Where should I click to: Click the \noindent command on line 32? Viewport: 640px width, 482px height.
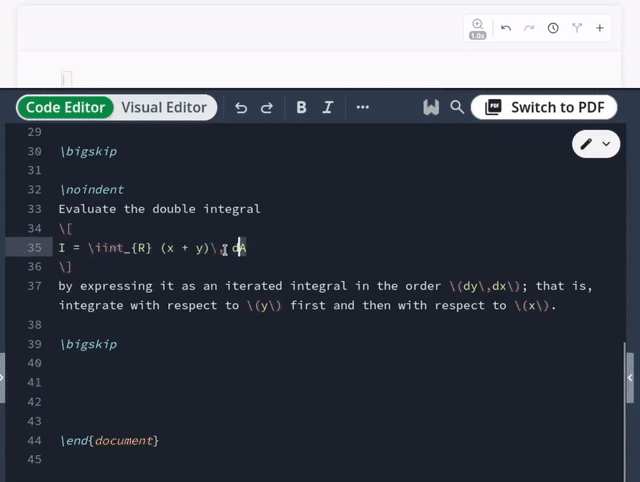92,190
